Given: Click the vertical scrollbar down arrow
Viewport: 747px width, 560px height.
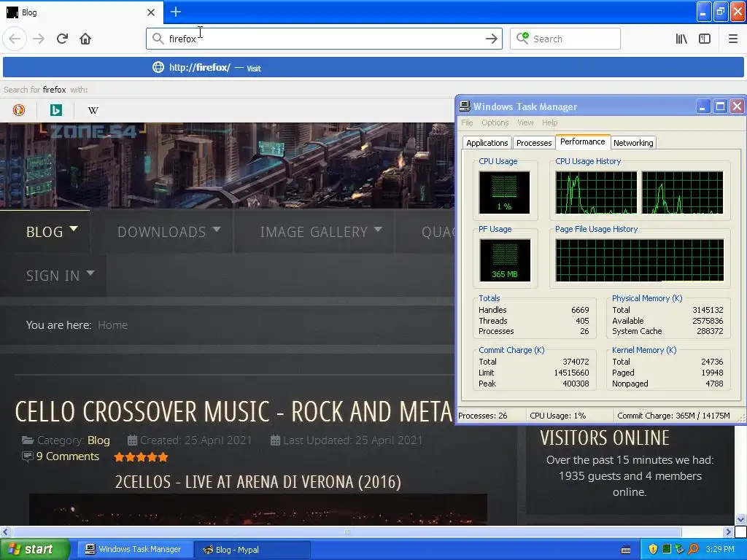Looking at the screenshot, I should pyautogui.click(x=741, y=519).
